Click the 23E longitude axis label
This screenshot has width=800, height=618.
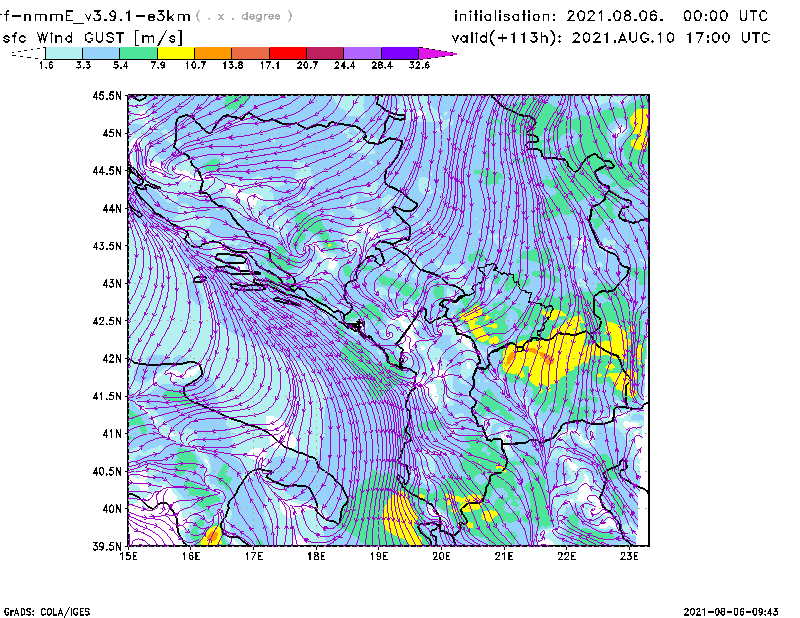(x=630, y=557)
